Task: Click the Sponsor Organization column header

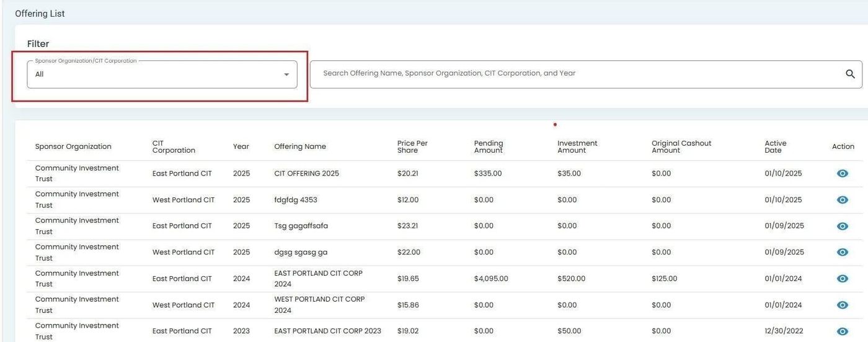Action: tap(73, 147)
